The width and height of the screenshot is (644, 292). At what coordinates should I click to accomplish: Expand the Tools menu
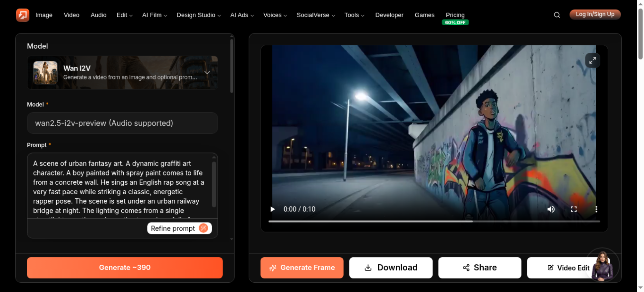pyautogui.click(x=354, y=15)
